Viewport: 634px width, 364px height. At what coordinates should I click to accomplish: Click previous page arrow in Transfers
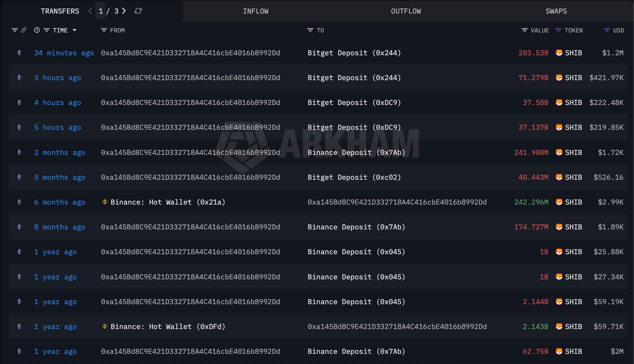tap(90, 11)
